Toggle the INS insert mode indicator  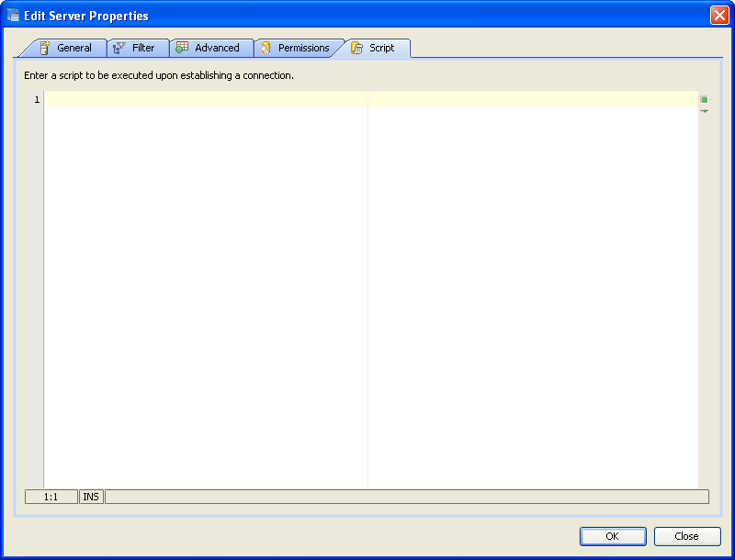point(91,497)
